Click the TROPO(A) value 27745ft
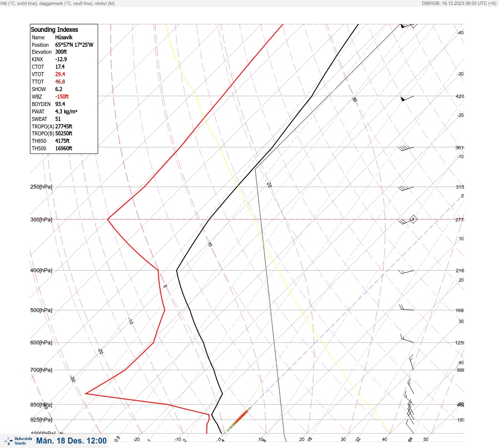Image resolution: width=499 pixels, height=448 pixels. [x=64, y=126]
